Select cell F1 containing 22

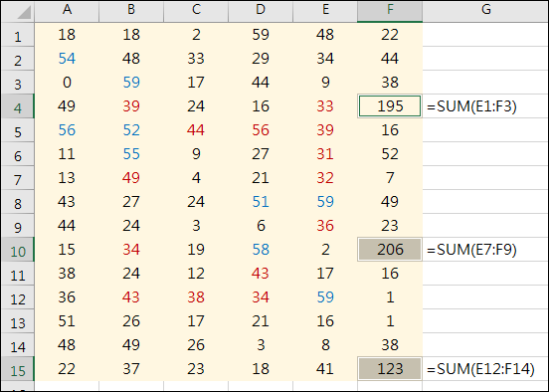point(390,35)
